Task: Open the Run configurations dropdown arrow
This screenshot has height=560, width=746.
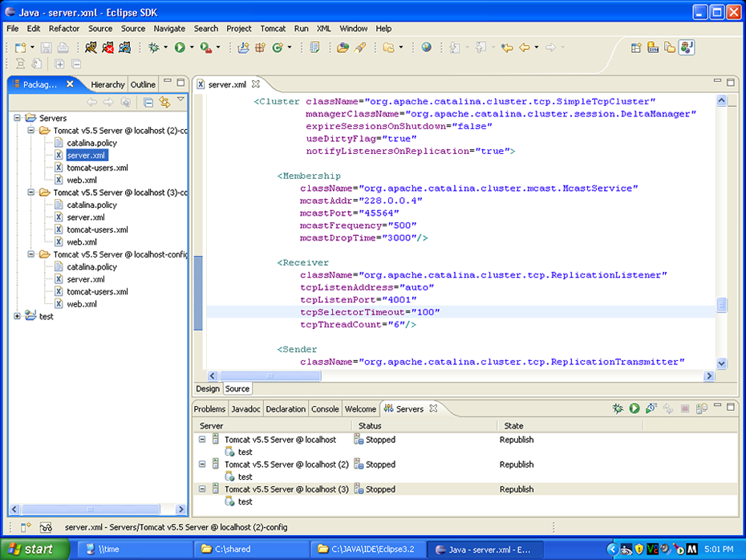Action: point(192,47)
